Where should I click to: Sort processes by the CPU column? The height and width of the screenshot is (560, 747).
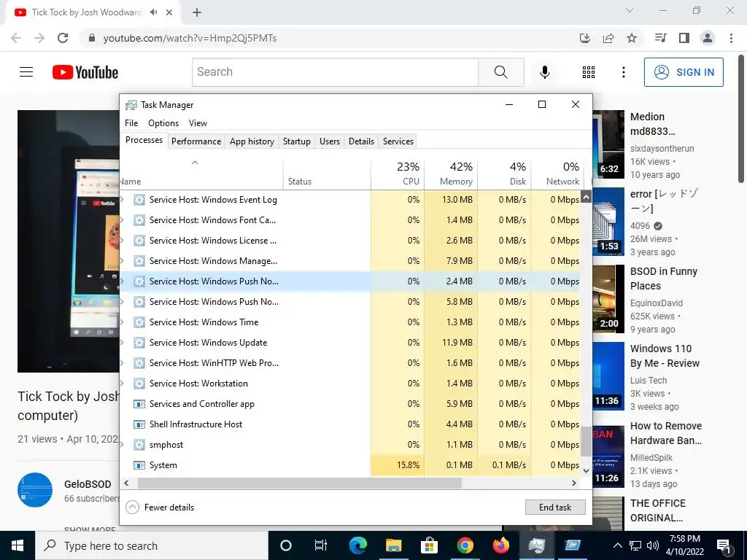click(398, 174)
